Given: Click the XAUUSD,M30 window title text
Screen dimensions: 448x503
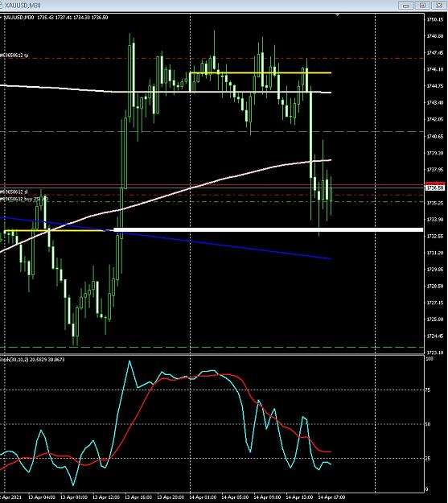Looking at the screenshot, I should coord(23,5).
